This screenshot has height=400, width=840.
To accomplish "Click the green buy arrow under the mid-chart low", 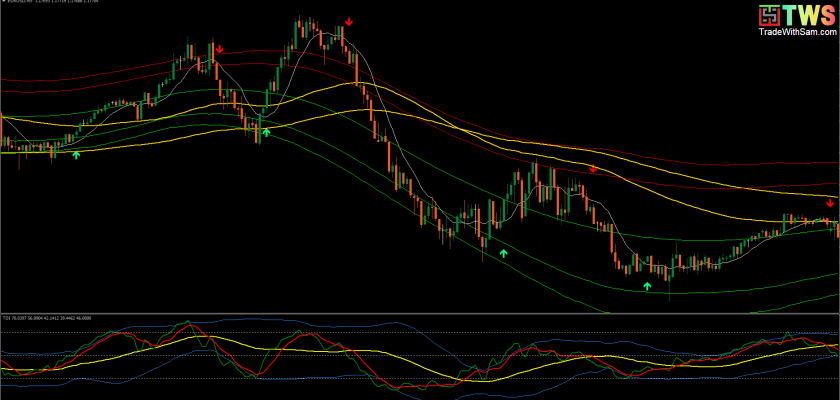I will point(504,253).
